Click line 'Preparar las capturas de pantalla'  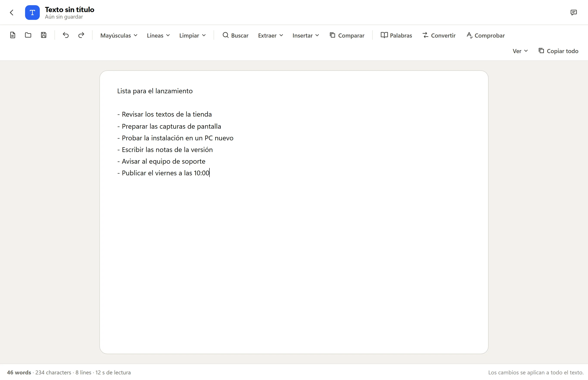pos(169,126)
